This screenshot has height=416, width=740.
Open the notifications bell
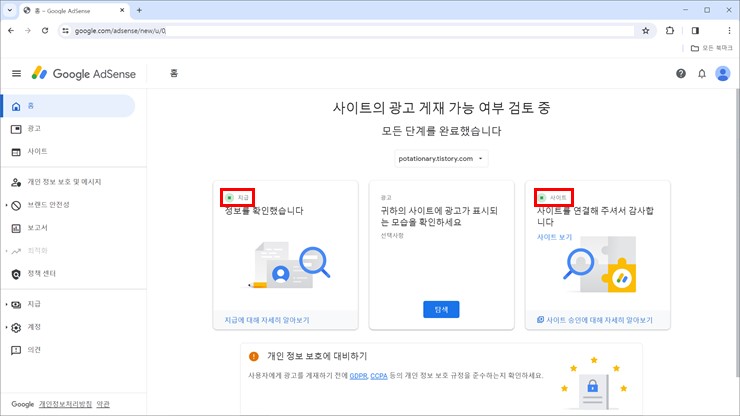tap(702, 74)
